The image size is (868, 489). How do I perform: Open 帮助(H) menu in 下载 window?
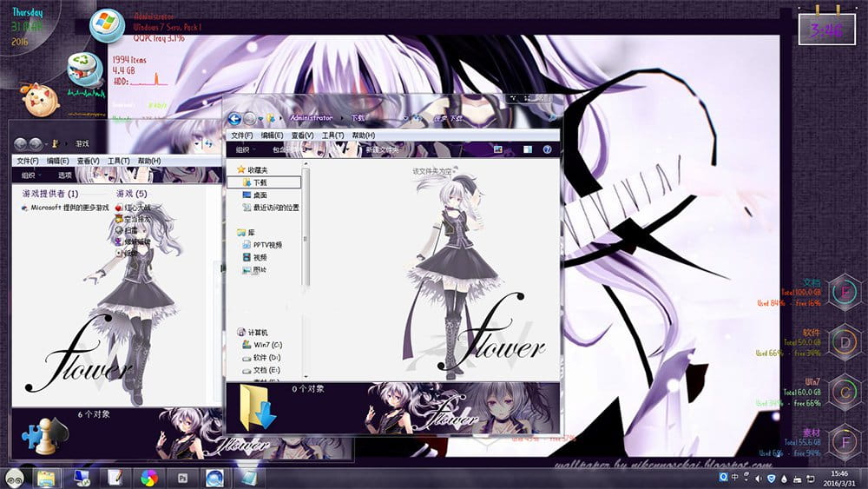pos(363,135)
